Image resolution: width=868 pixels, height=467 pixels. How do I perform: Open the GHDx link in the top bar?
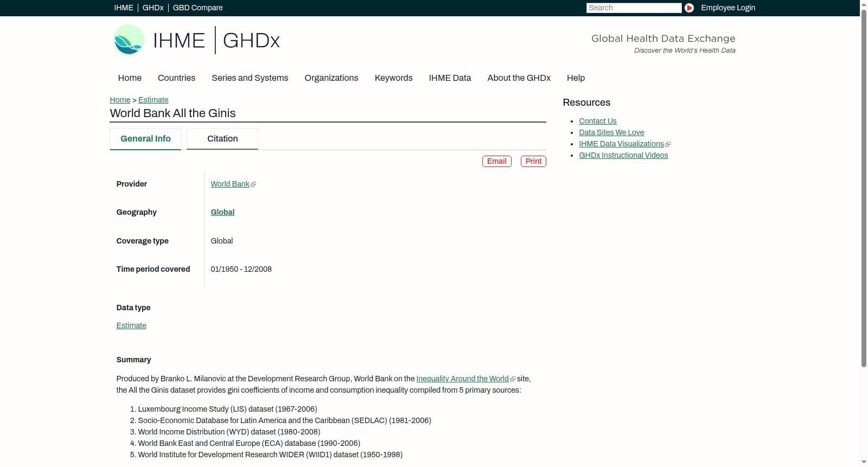tap(153, 8)
